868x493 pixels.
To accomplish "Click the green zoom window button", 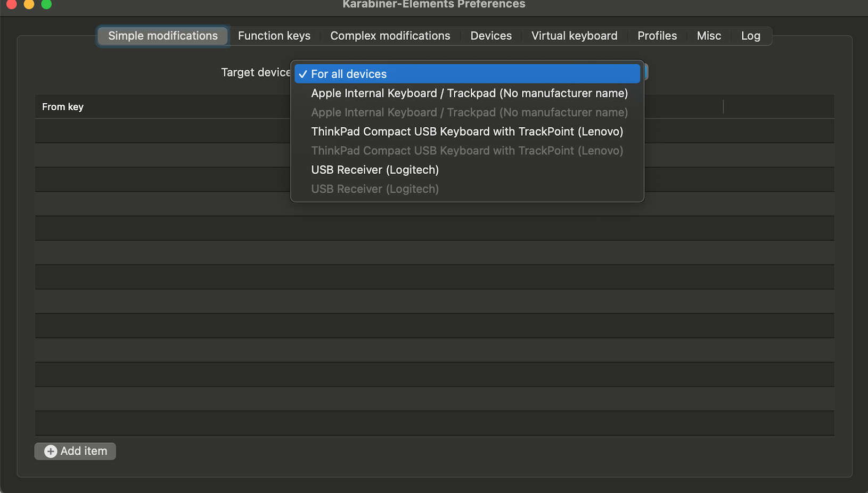I will [46, 4].
